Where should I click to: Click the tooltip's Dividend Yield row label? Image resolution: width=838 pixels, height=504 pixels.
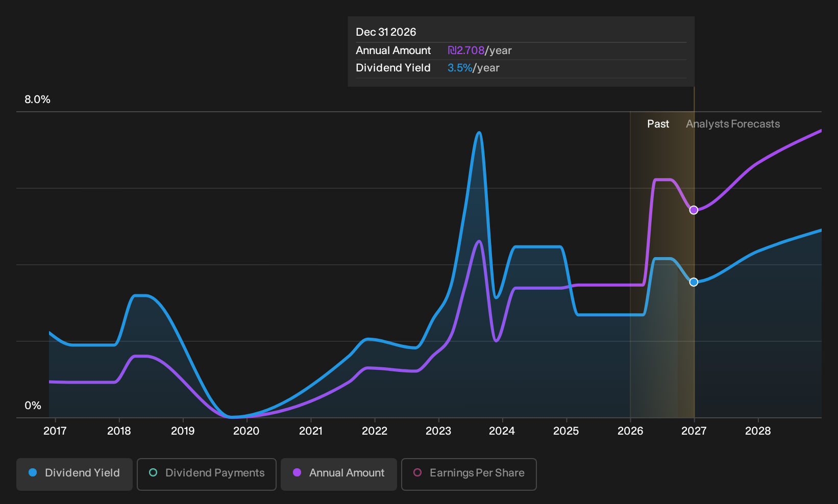click(x=393, y=68)
